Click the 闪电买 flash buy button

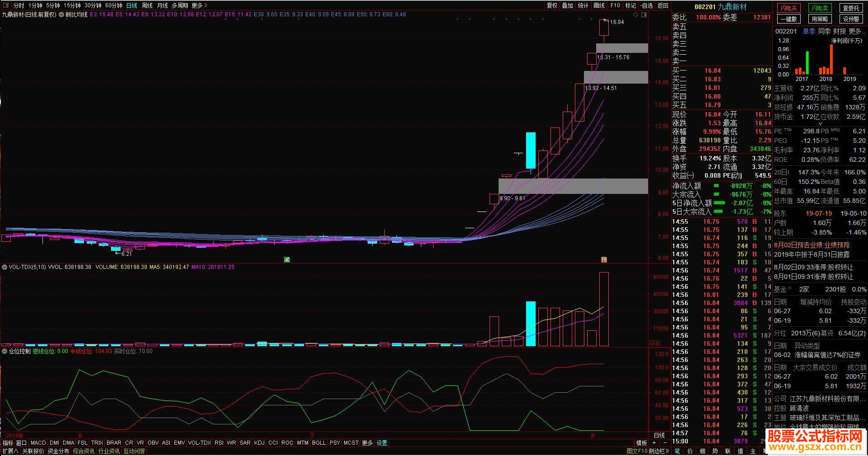(x=789, y=8)
